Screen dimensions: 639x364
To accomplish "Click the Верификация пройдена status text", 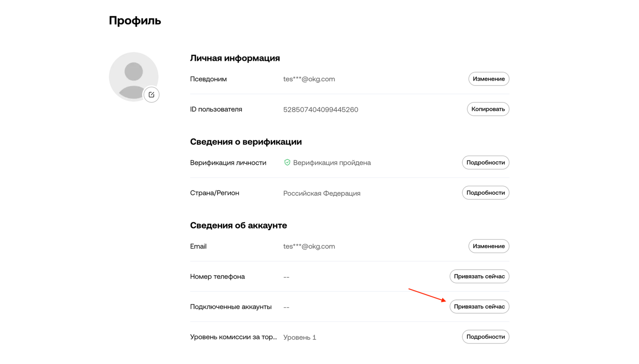I will [332, 163].
